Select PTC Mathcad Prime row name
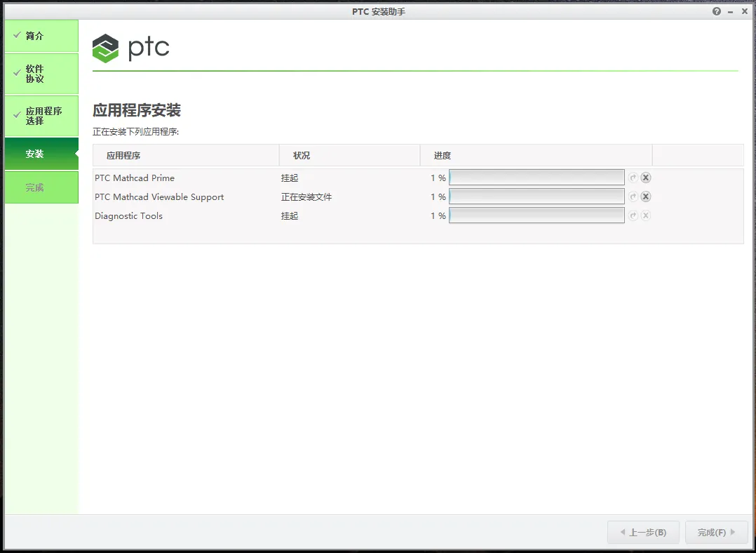This screenshot has height=553, width=756. (x=135, y=178)
